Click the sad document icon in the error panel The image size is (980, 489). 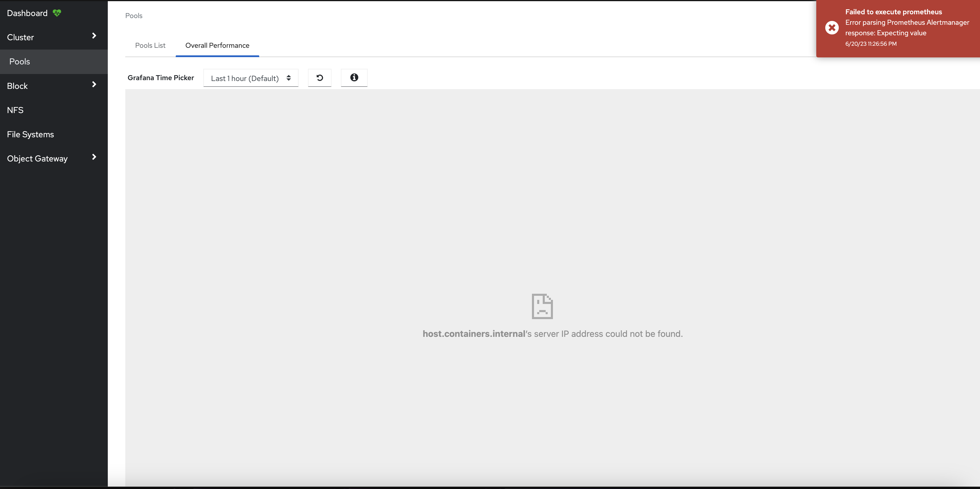[542, 306]
